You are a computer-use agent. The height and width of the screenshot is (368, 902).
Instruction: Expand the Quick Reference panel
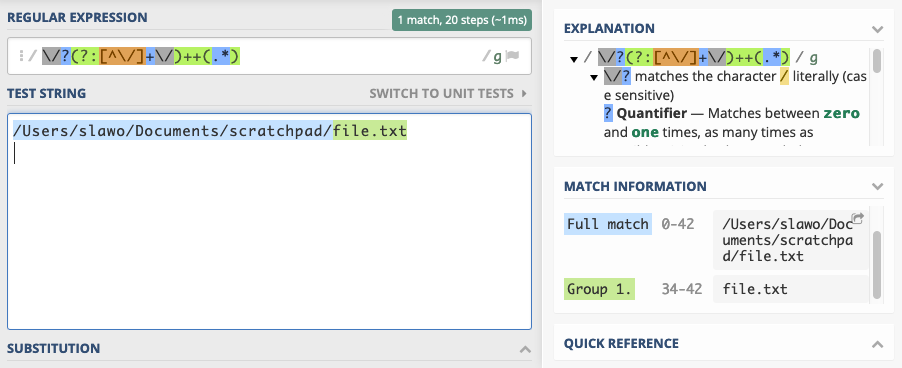[877, 344]
